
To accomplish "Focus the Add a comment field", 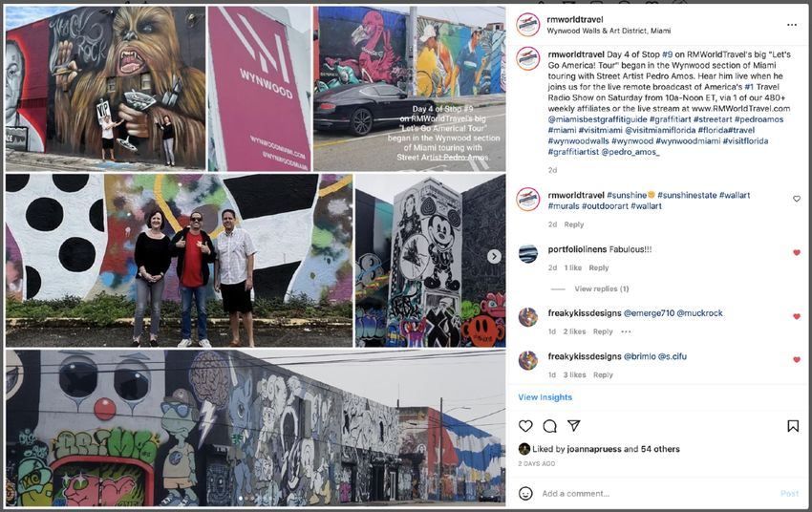I will (x=657, y=493).
